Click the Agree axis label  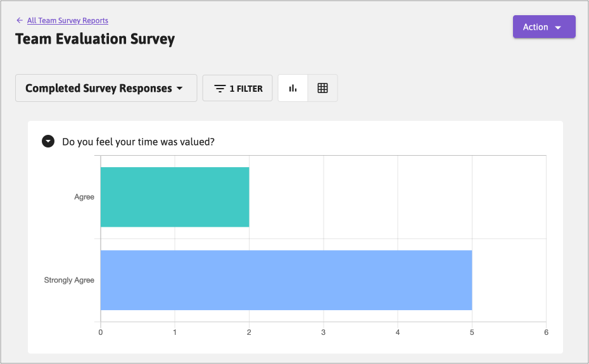click(84, 197)
